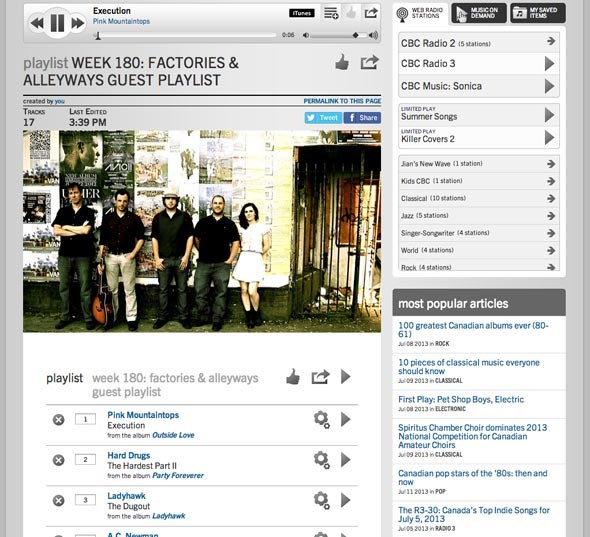This screenshot has height=537, width=590.
Task: Share the playlist via header share icon
Action: click(370, 62)
